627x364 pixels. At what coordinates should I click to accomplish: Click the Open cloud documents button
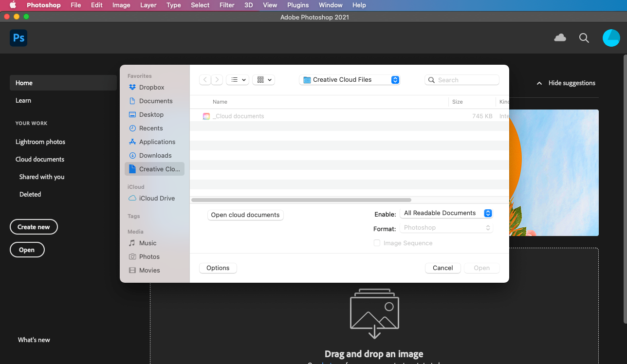click(x=245, y=215)
